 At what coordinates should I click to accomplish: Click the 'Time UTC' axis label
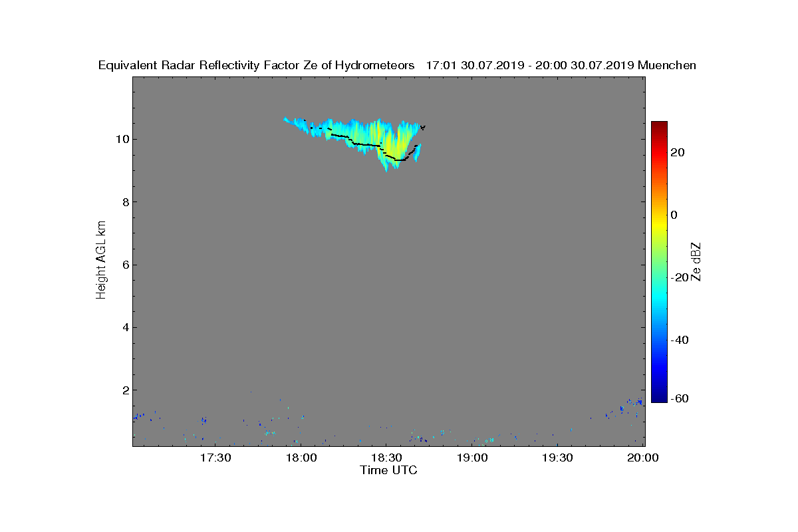(389, 470)
